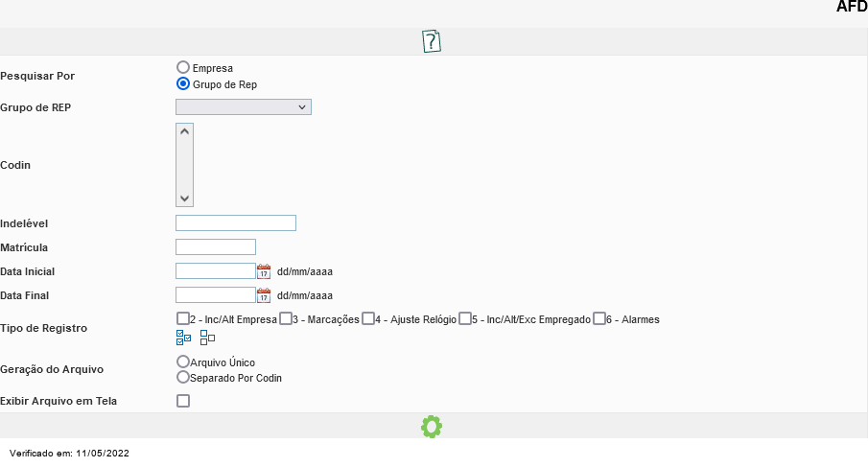Choose the Separado Por Codin option
This screenshot has height=467, width=868.
point(182,377)
